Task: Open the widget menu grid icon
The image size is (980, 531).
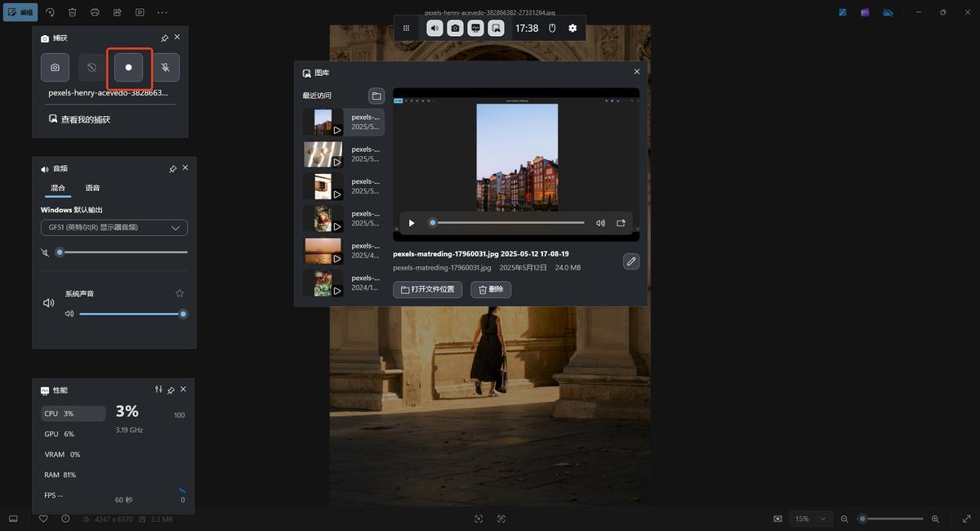Action: (406, 29)
